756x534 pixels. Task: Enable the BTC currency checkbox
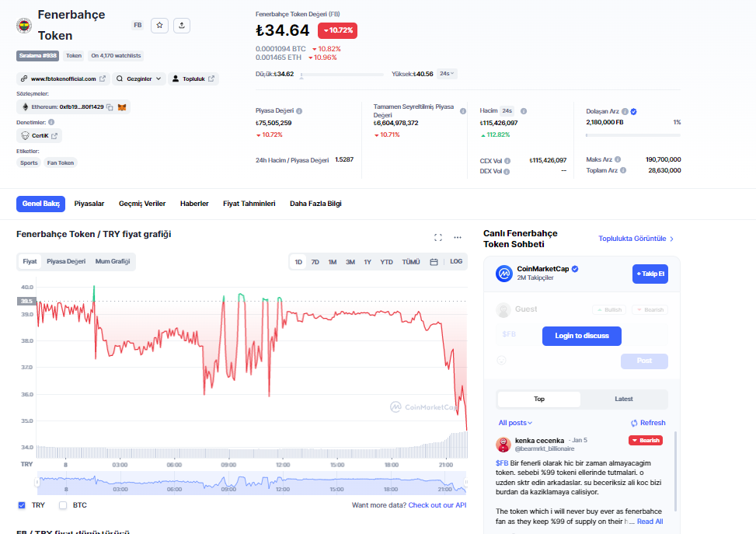pyautogui.click(x=63, y=505)
